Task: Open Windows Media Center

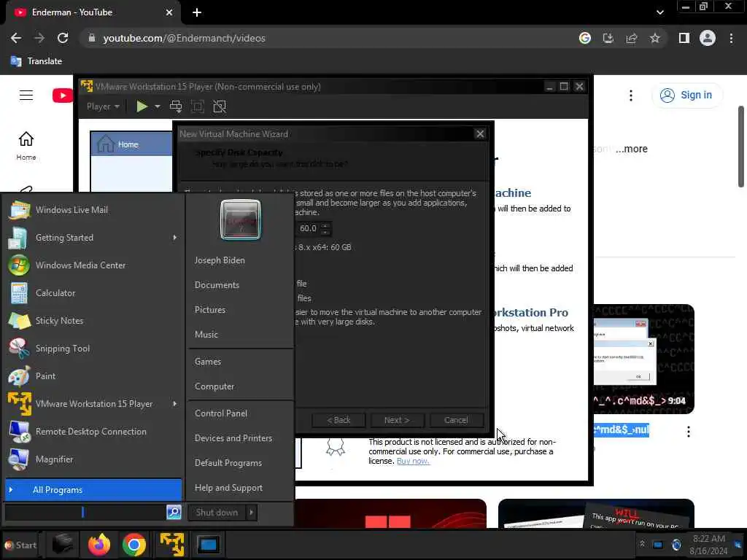Action: tap(80, 265)
